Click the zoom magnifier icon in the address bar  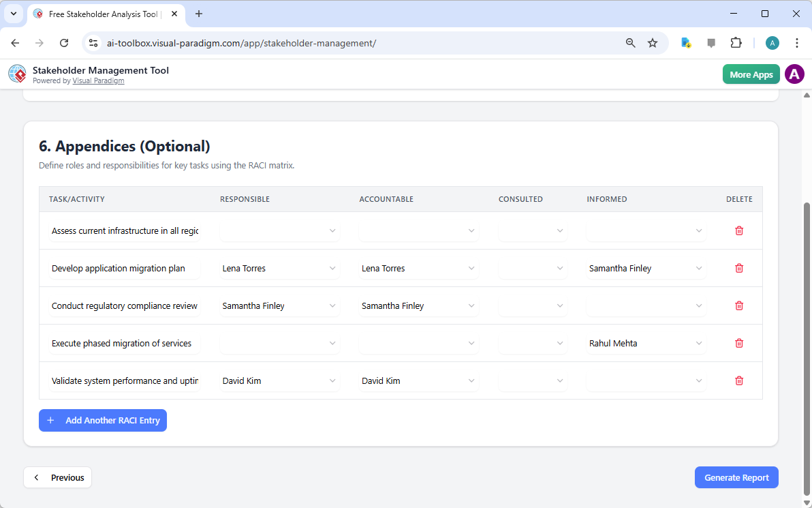pyautogui.click(x=630, y=42)
